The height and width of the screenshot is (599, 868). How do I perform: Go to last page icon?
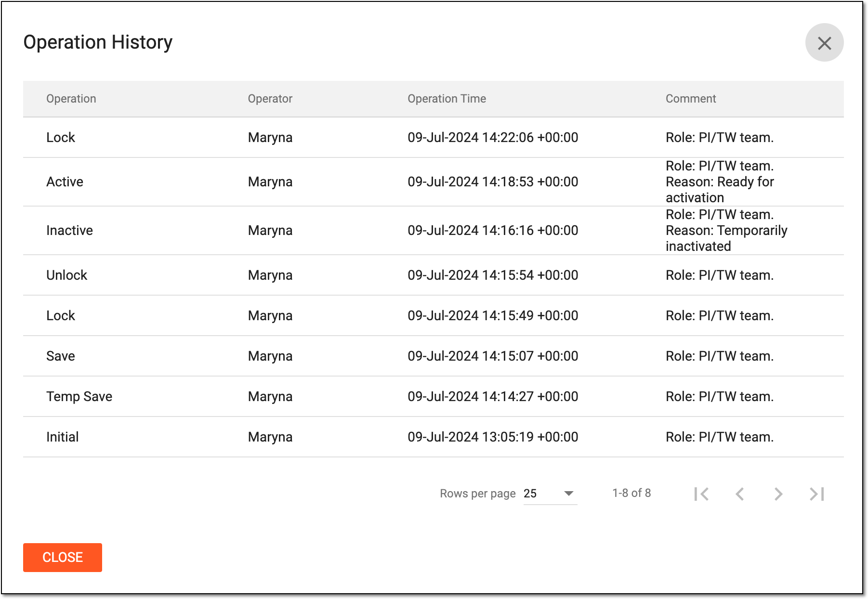817,494
